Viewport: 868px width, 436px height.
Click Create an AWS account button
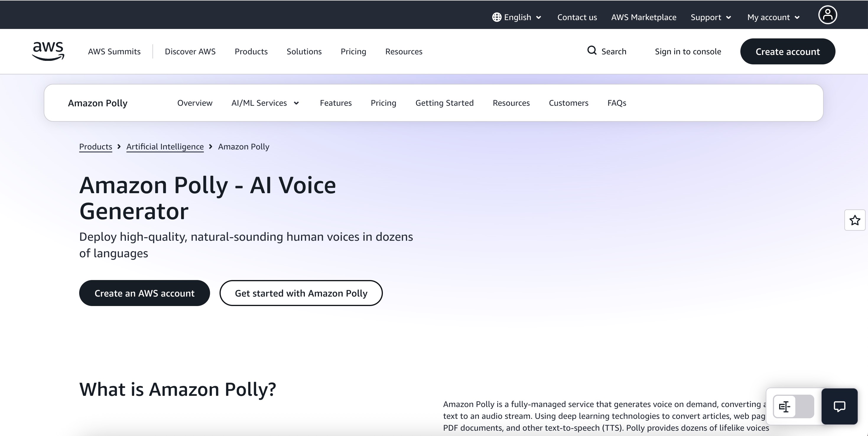tap(144, 293)
